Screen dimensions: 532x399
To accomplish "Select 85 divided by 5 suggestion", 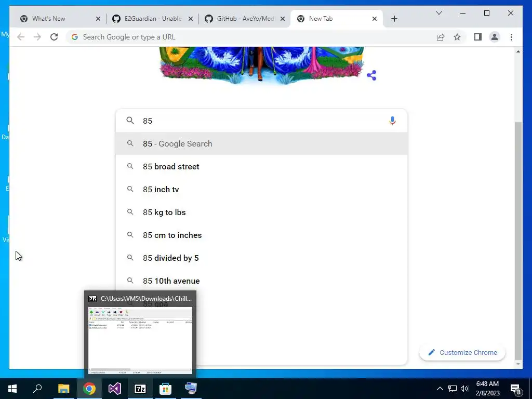I will [x=261, y=258].
